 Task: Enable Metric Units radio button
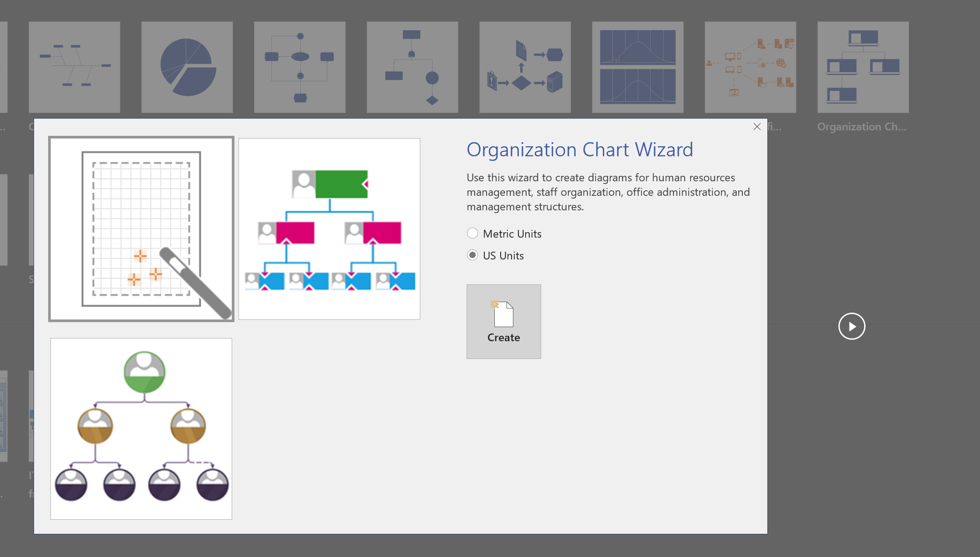pos(473,233)
